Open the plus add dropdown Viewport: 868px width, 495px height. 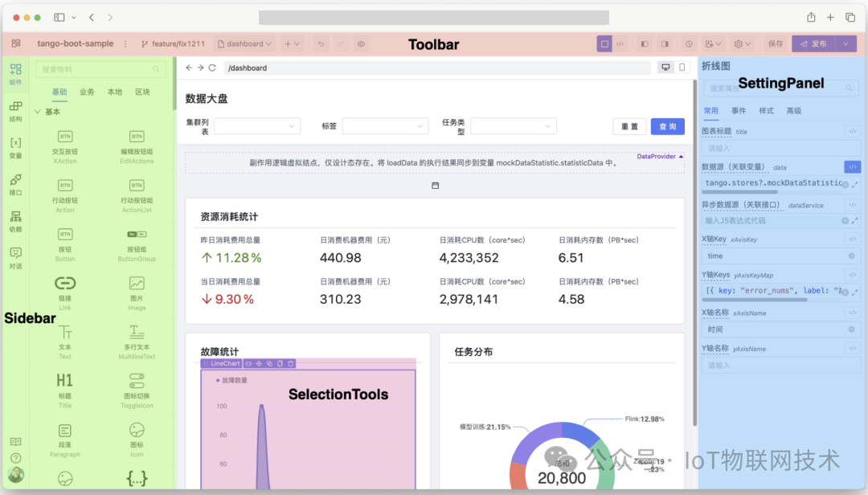coord(292,43)
